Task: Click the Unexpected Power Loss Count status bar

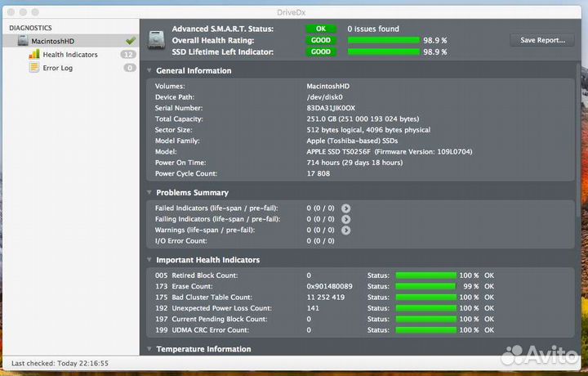Action: 426,308
